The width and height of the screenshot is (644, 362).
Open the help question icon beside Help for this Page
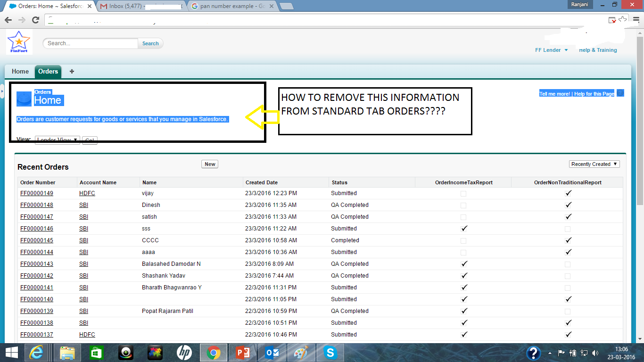pos(620,93)
